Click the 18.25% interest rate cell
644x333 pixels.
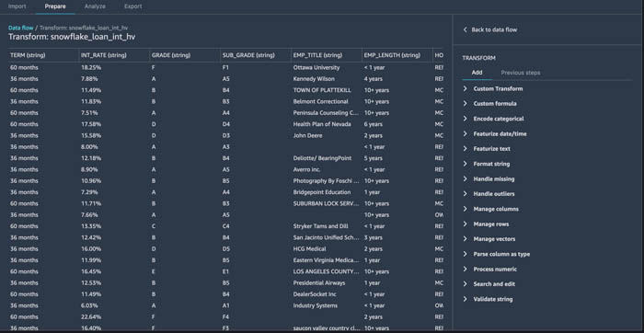pyautogui.click(x=91, y=67)
